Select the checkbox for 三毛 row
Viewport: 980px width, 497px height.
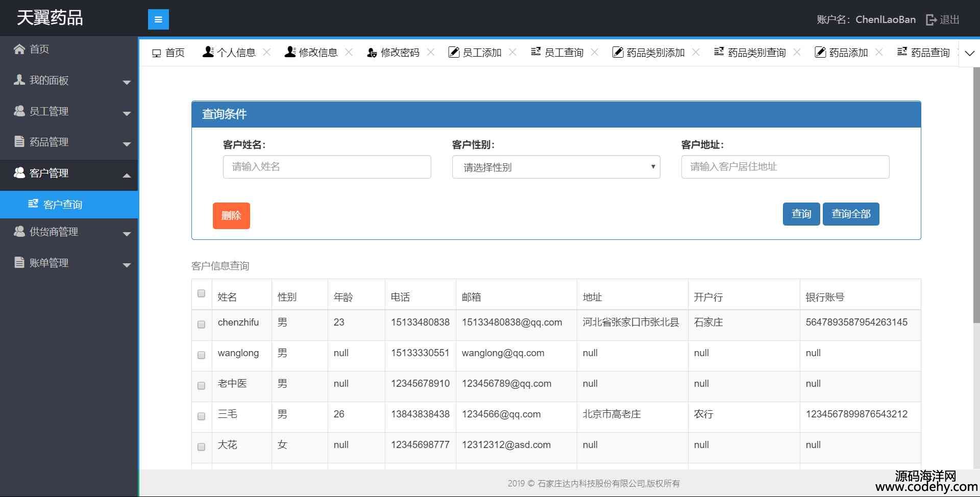(201, 416)
